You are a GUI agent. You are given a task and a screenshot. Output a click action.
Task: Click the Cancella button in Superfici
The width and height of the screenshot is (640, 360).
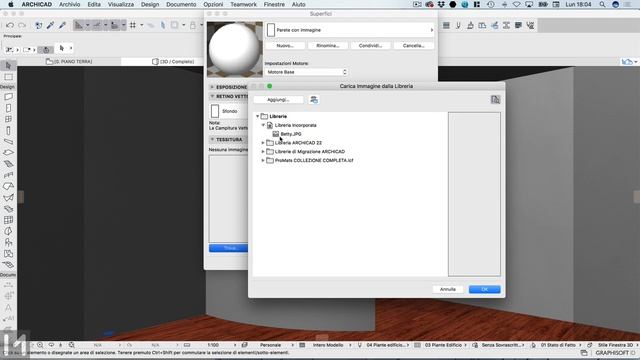pos(413,46)
